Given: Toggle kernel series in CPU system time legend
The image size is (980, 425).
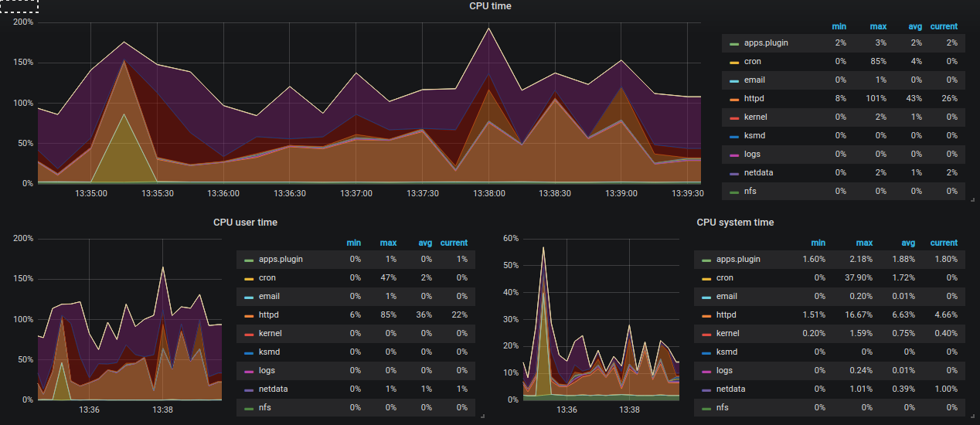Looking at the screenshot, I should click(x=728, y=334).
